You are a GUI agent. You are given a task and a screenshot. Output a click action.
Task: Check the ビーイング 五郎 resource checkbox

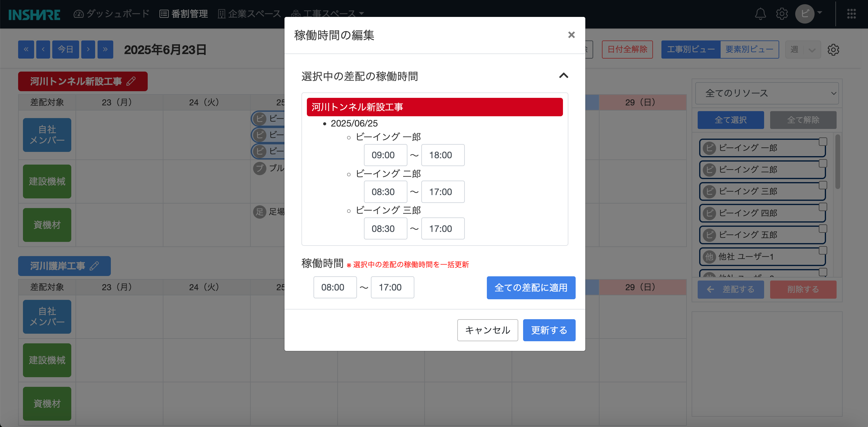click(x=823, y=229)
